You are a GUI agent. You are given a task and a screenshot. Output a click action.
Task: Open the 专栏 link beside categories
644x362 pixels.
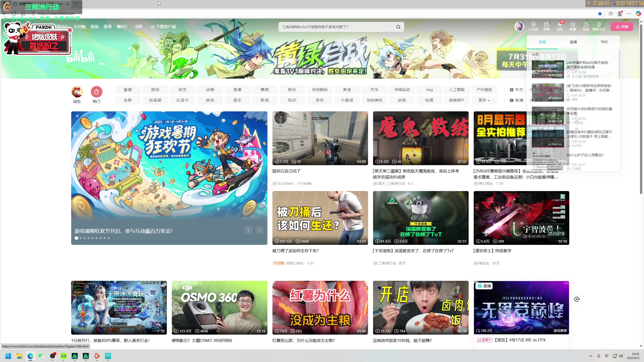point(516,90)
